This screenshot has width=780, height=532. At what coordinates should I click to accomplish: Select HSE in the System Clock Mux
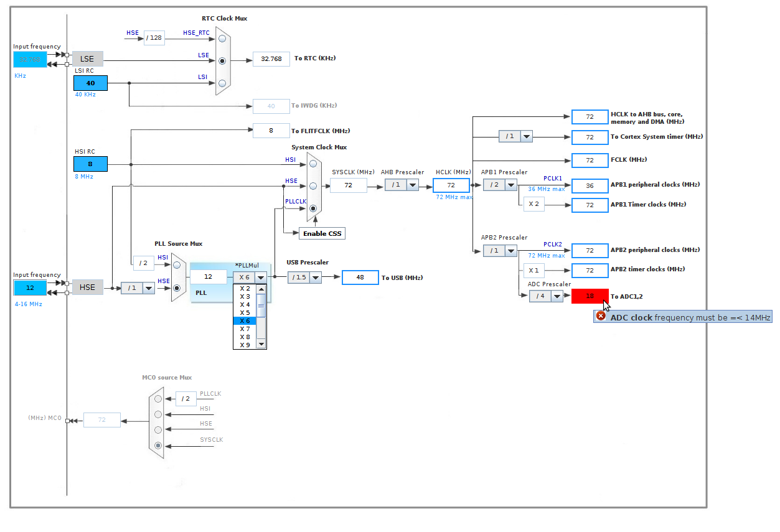point(313,186)
